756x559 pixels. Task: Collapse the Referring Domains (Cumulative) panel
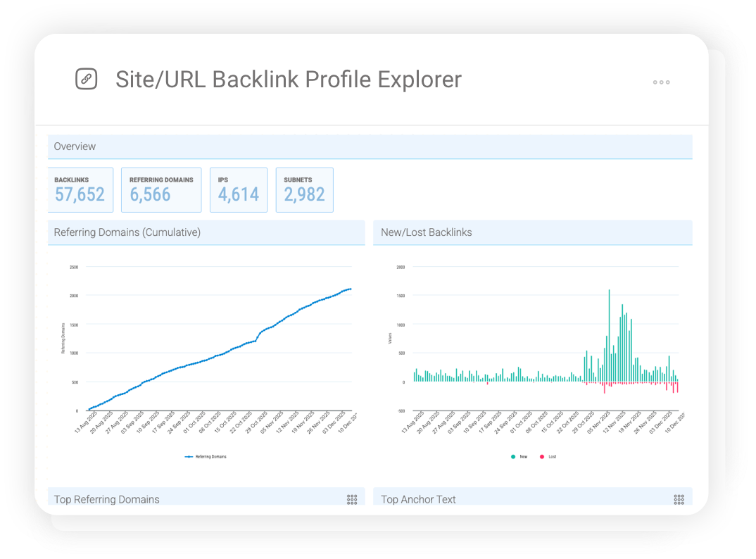tap(127, 232)
